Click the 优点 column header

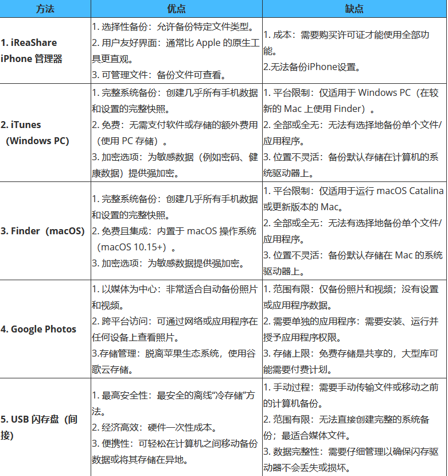click(x=177, y=9)
